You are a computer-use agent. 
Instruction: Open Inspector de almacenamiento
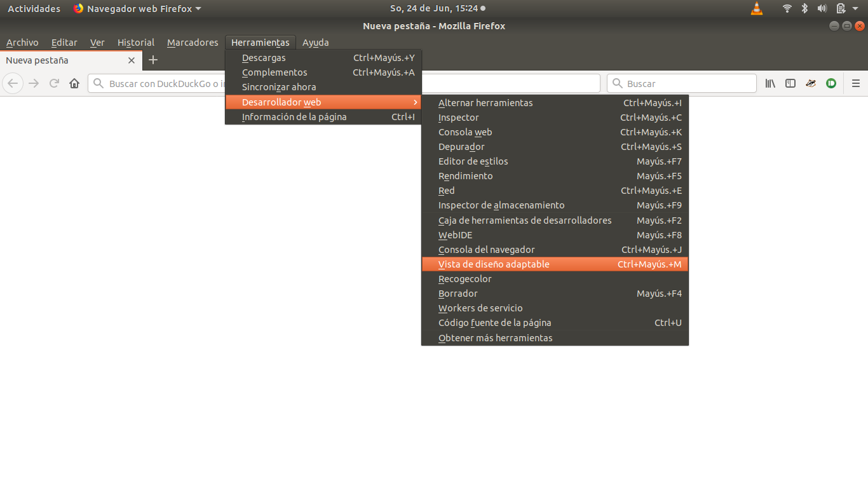tap(555, 205)
